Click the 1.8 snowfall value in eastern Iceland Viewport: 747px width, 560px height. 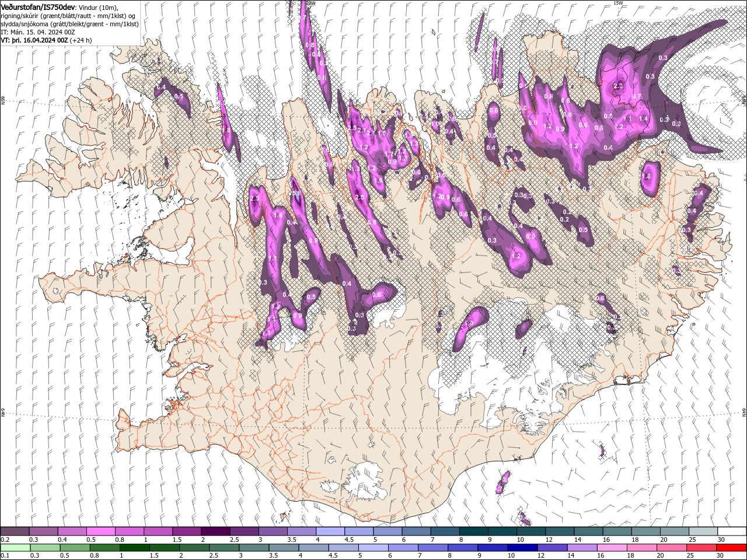pyautogui.click(x=646, y=176)
